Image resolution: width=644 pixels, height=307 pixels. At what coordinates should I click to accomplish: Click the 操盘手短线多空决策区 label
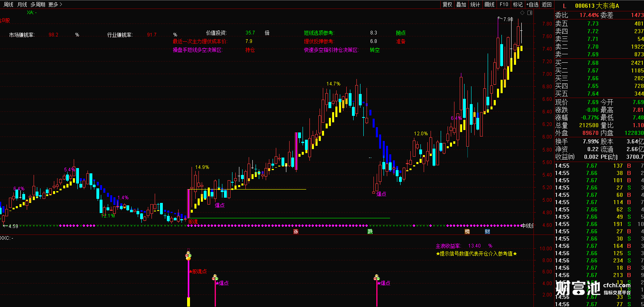[198, 50]
